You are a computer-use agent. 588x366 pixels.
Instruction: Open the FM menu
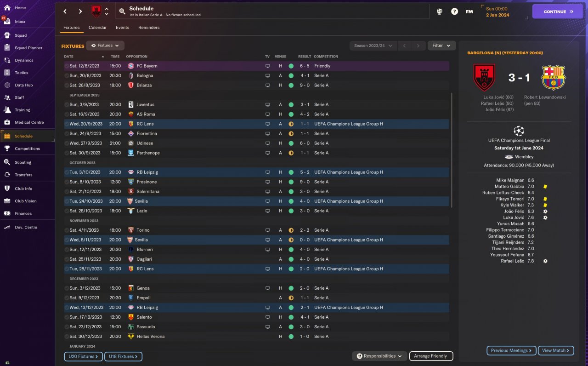pos(469,11)
